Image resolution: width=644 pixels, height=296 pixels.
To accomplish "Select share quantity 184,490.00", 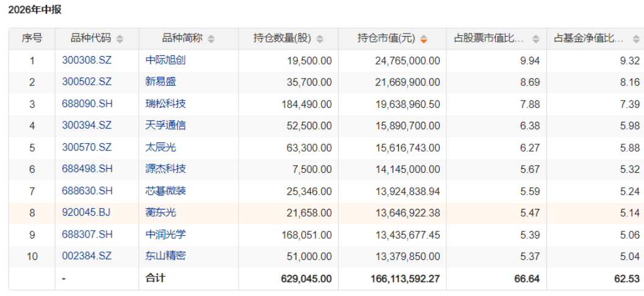I will tap(307, 104).
